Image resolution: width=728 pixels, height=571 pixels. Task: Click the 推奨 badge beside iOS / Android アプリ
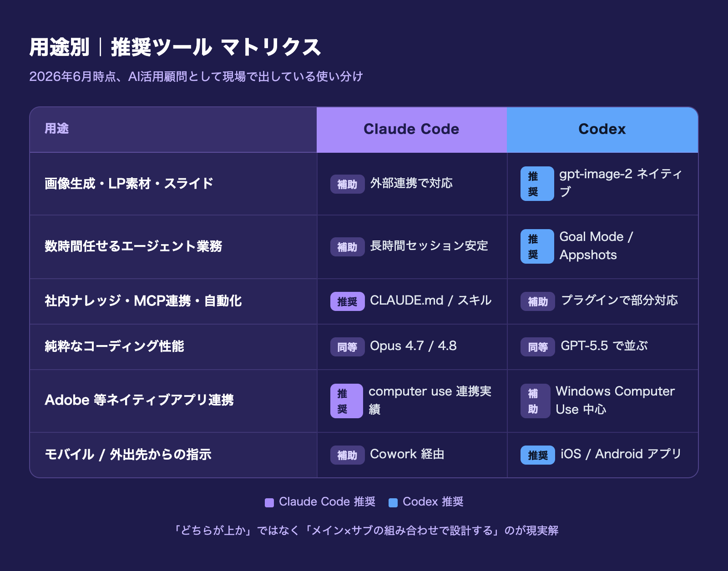coord(537,455)
